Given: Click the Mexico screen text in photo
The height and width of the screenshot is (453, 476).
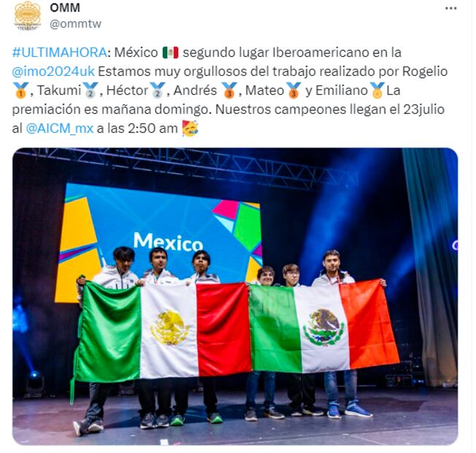Looking at the screenshot, I should coord(168,242).
